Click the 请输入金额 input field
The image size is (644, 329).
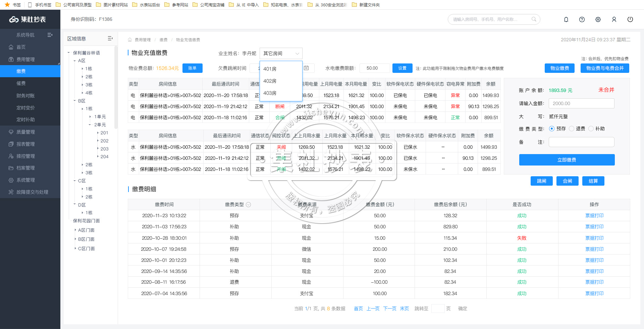tap(581, 103)
